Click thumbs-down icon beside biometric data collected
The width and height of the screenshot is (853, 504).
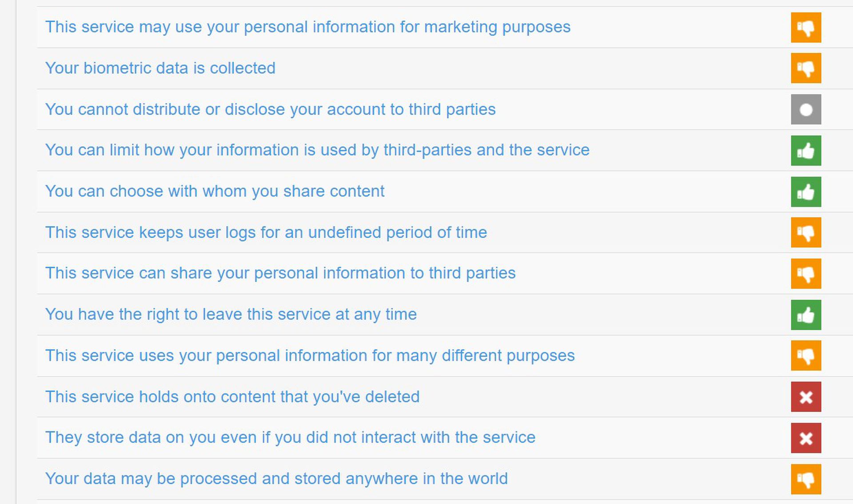coord(805,68)
